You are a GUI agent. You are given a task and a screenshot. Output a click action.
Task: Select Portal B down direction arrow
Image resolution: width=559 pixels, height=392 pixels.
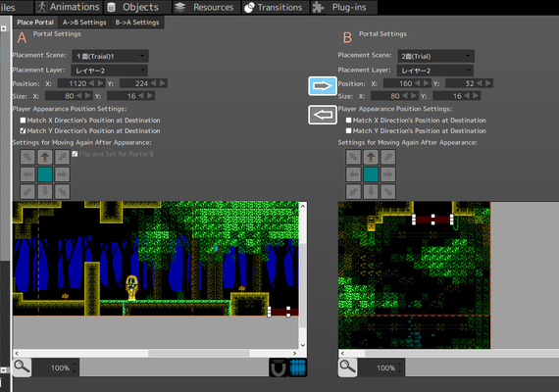coord(371,192)
